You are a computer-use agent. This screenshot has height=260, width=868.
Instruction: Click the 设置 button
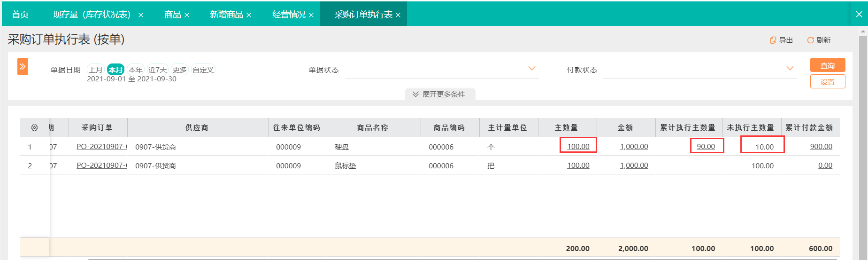[x=828, y=82]
